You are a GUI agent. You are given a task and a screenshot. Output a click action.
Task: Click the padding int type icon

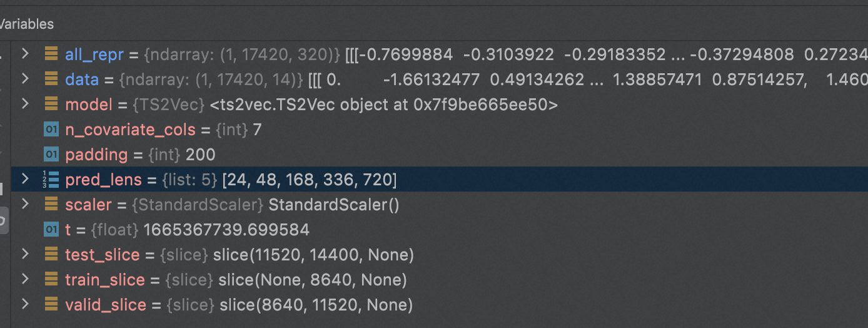[x=51, y=155]
